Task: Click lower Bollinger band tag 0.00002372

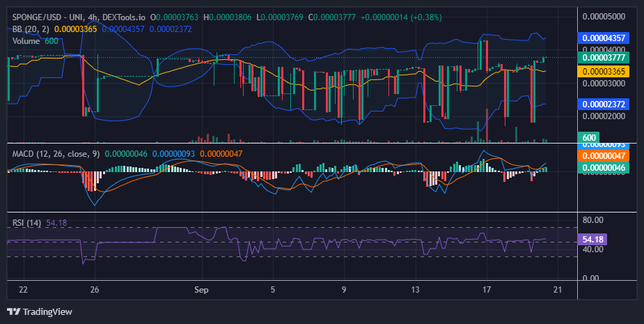Action: (x=604, y=104)
